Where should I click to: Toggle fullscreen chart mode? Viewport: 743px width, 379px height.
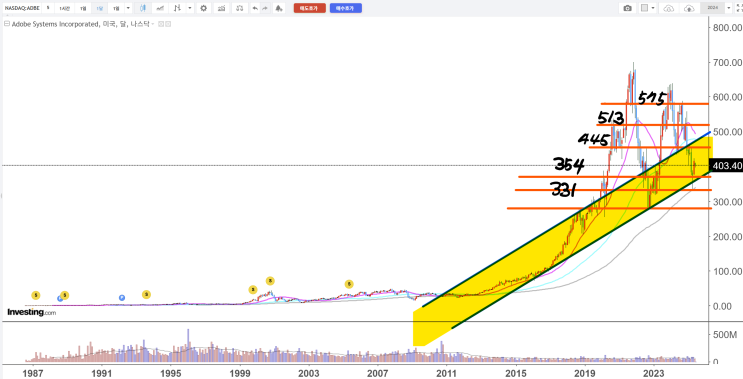coord(739,8)
